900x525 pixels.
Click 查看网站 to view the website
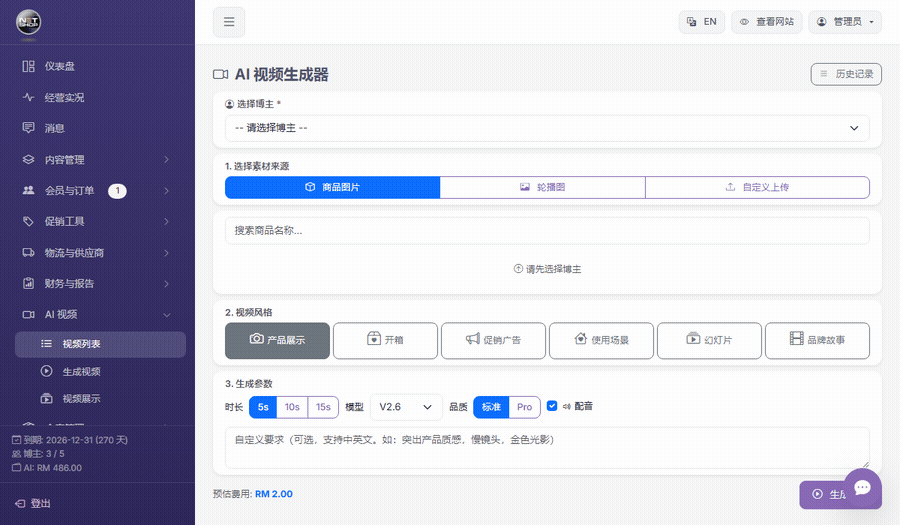(x=766, y=22)
